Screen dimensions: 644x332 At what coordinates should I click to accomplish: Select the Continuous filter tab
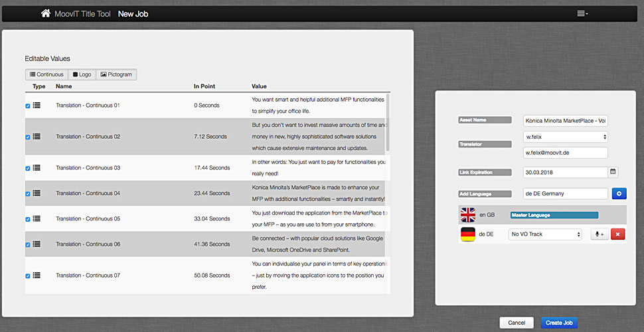tap(46, 74)
